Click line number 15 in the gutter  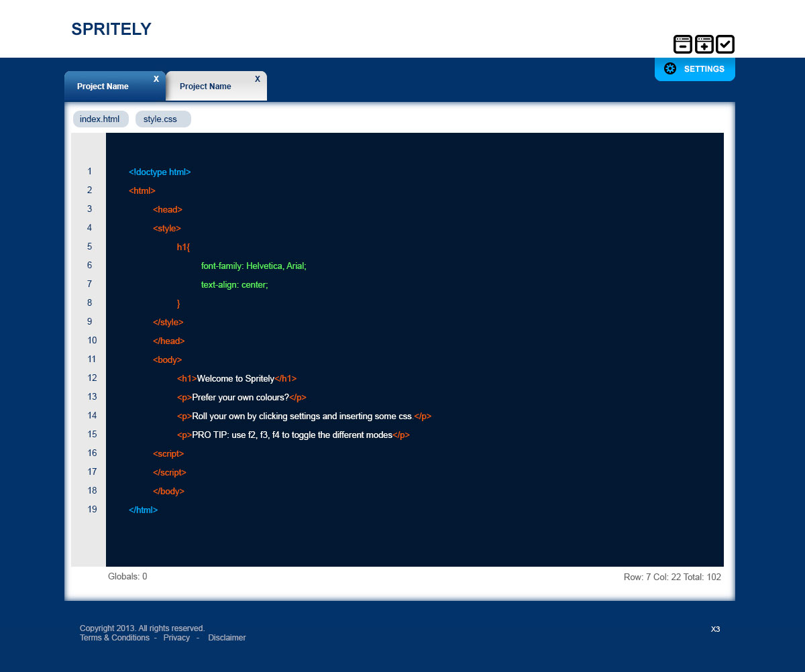click(x=92, y=435)
